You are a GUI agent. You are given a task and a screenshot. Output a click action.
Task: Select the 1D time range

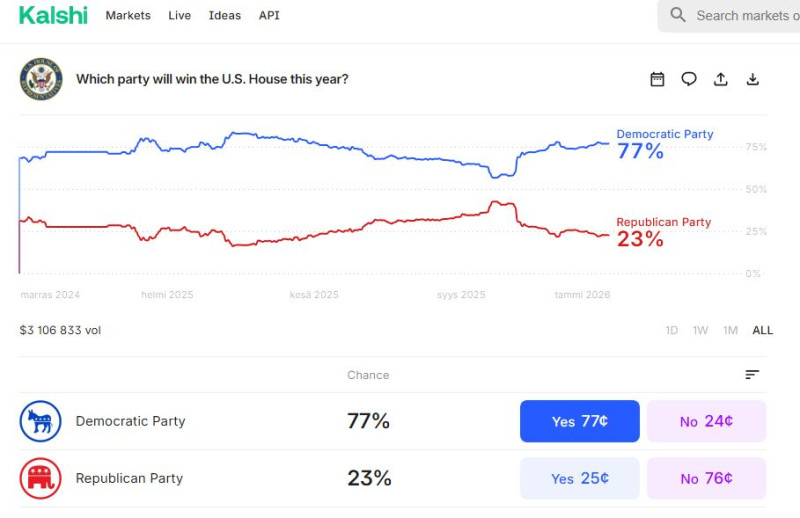coord(672,330)
